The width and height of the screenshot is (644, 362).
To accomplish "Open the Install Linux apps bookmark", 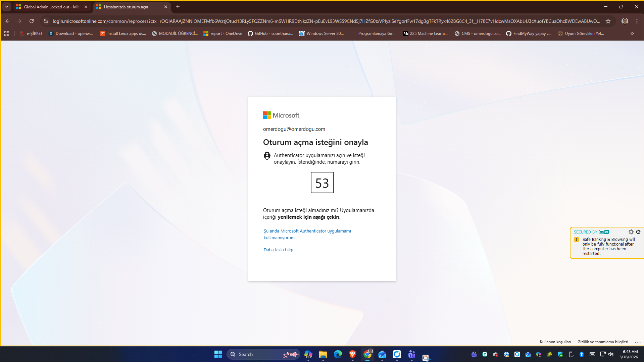I will (123, 34).
